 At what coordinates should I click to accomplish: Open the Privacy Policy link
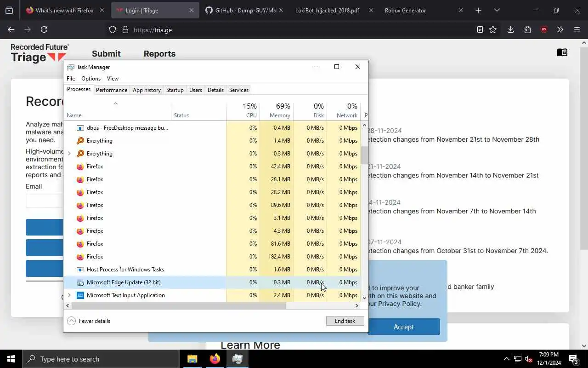click(x=399, y=304)
